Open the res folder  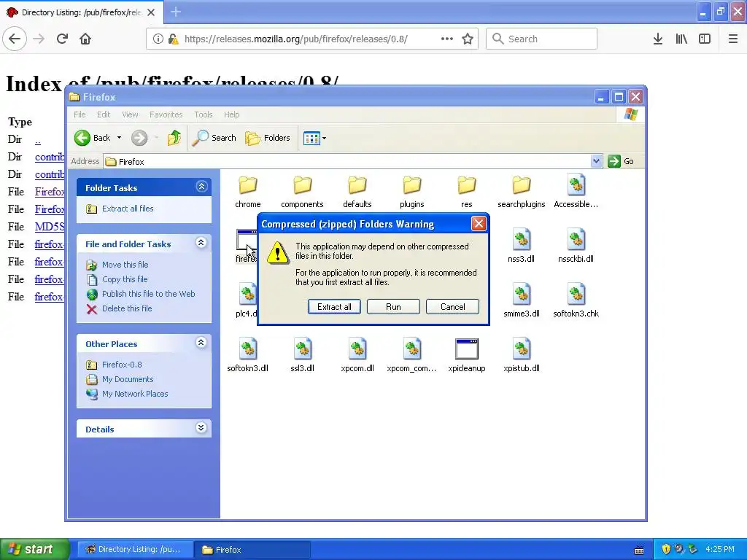466,192
